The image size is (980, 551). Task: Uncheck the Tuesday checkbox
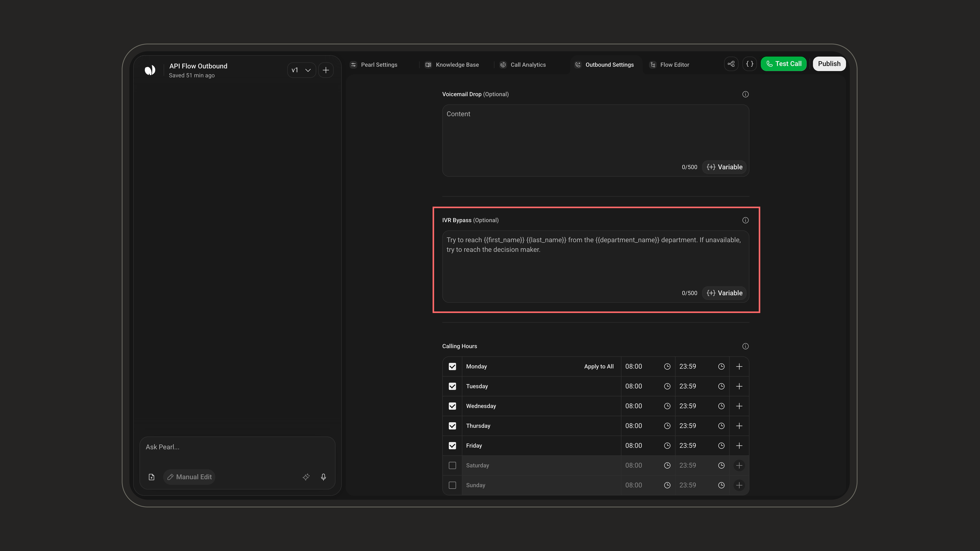[452, 386]
